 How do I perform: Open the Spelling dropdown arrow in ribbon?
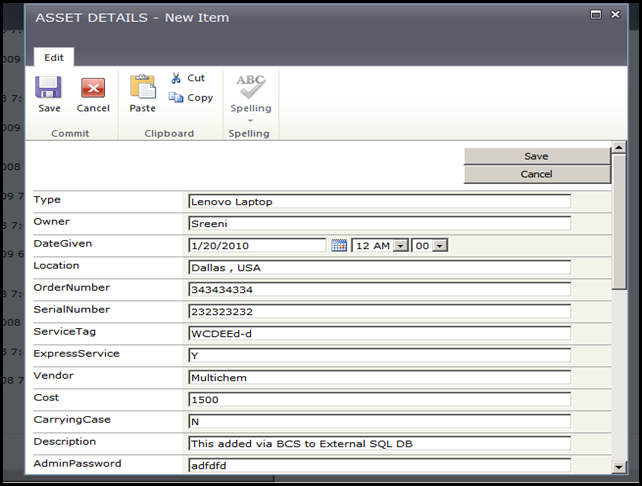(x=250, y=120)
